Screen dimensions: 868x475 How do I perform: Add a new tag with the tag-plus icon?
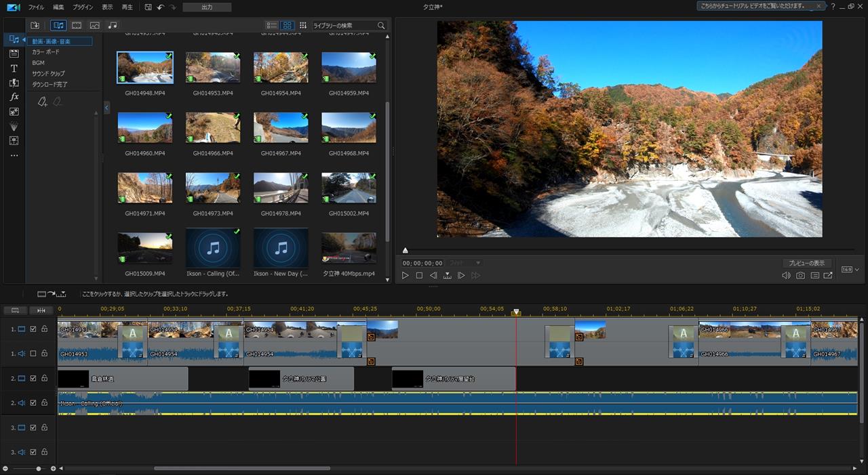pyautogui.click(x=42, y=102)
